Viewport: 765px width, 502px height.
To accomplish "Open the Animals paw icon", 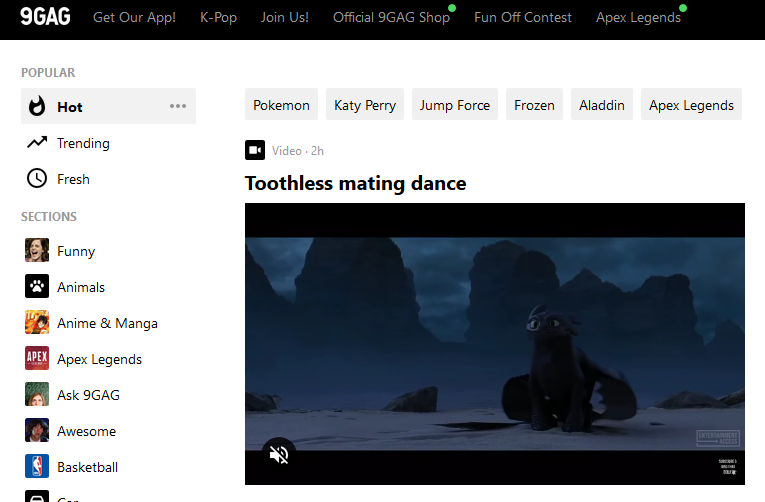I will 37,287.
